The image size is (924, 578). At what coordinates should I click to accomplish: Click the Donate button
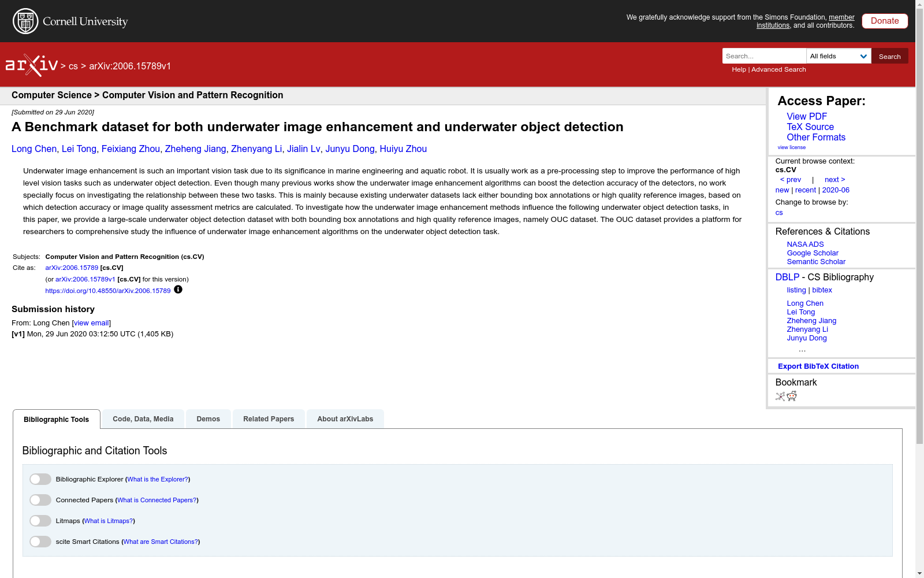click(885, 21)
